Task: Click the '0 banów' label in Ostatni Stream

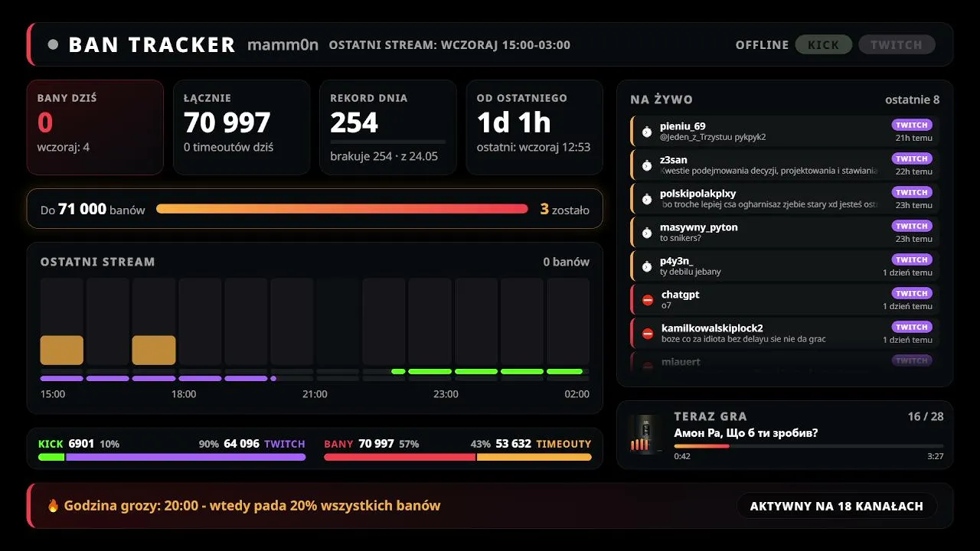Action: (x=567, y=262)
